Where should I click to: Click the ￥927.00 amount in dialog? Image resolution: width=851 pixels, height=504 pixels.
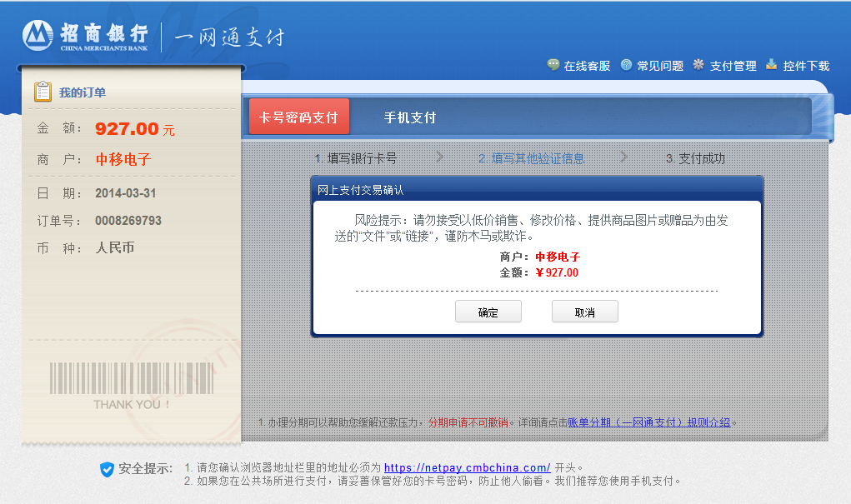tap(556, 272)
